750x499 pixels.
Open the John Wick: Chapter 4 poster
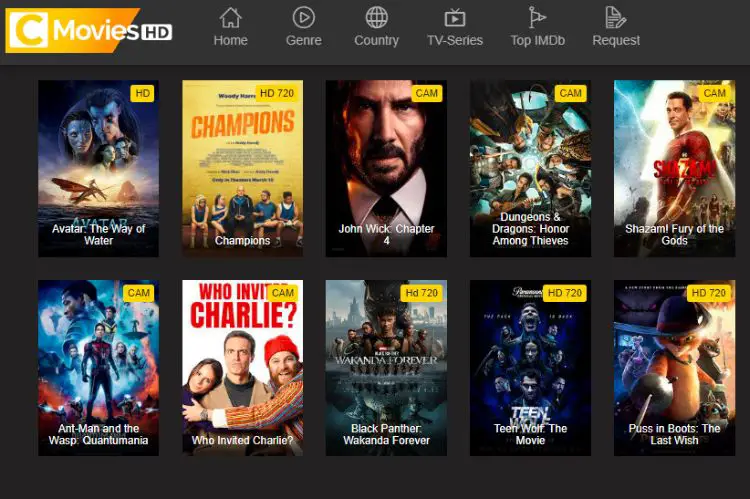(x=386, y=168)
